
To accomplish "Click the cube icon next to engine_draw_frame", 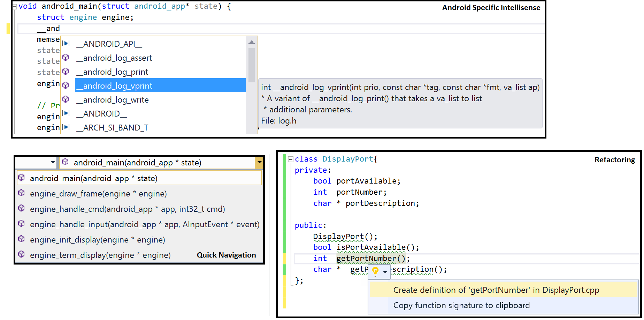I will 22,193.
